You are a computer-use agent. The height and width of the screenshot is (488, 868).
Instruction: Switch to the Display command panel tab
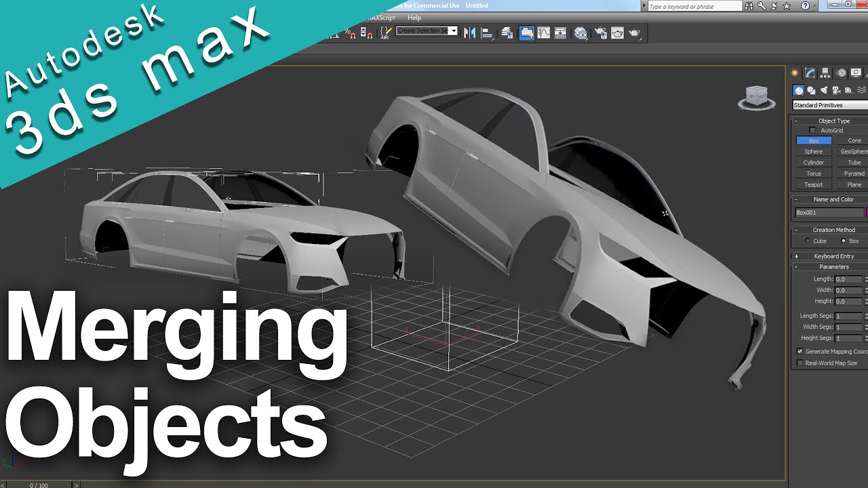tap(856, 73)
